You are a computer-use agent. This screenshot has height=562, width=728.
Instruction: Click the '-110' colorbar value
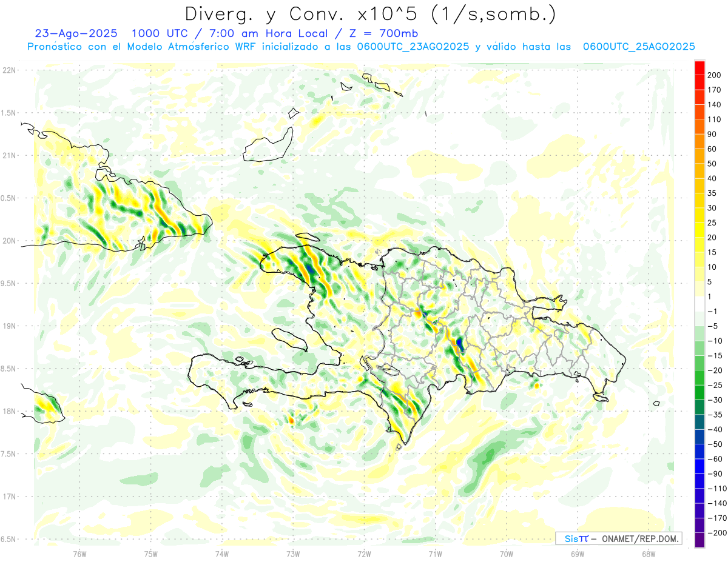coord(716,488)
